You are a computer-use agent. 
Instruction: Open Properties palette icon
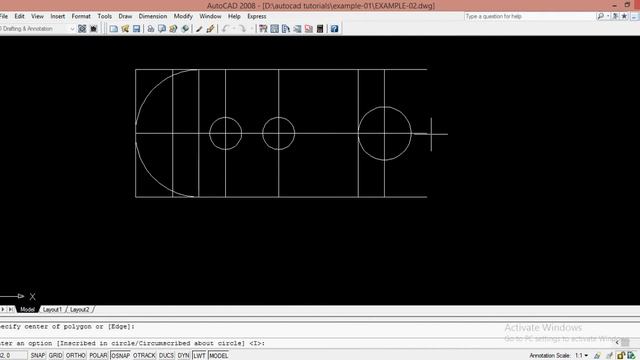pos(263,29)
